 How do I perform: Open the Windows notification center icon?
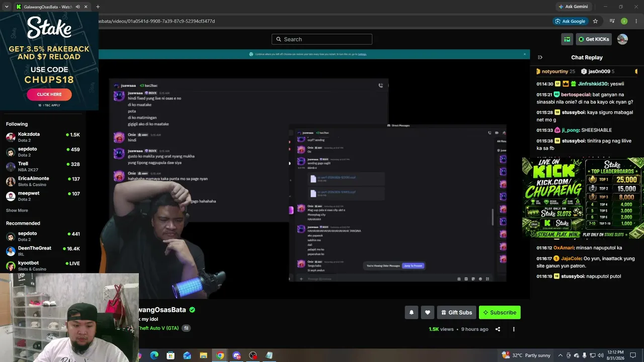coord(633,355)
